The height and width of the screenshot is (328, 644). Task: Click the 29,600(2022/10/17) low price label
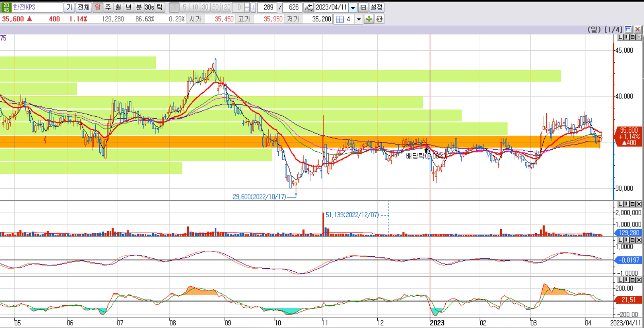259,197
